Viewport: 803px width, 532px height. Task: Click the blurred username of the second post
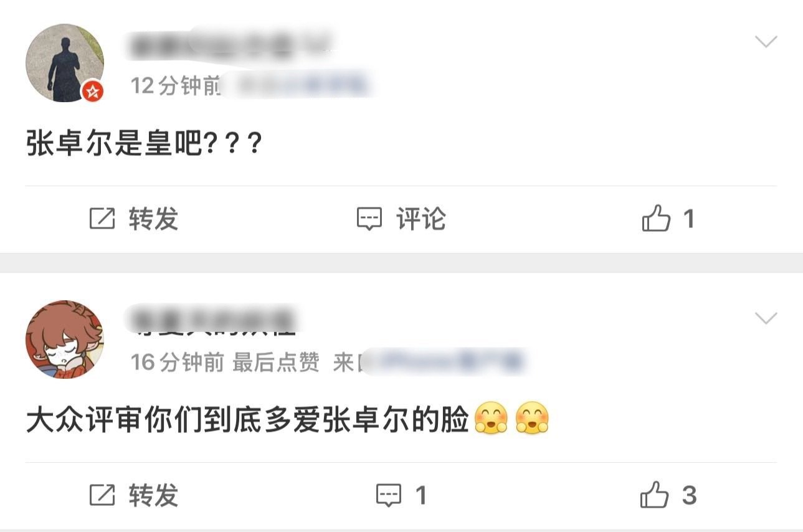[212, 320]
